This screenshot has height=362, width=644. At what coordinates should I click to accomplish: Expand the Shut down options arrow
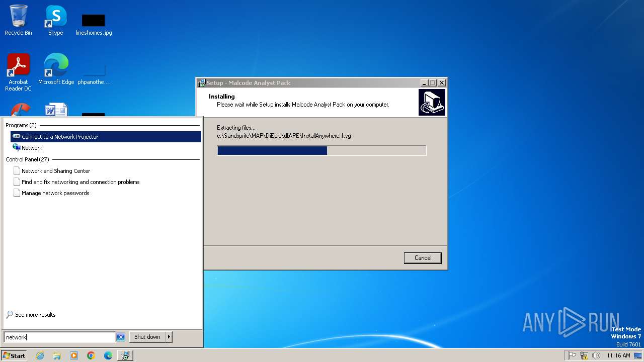coord(169,337)
